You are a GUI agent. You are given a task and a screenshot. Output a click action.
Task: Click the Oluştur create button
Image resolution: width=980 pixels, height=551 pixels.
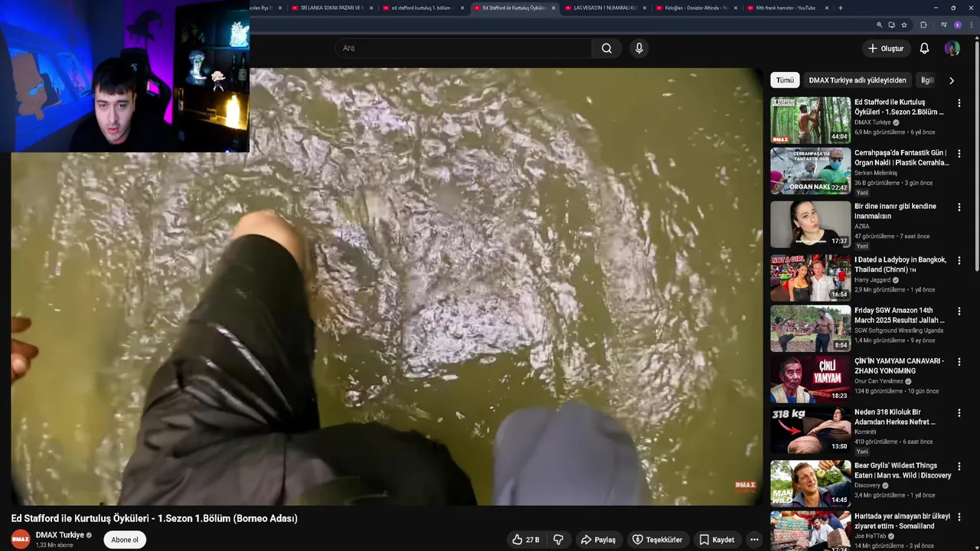pyautogui.click(x=886, y=48)
